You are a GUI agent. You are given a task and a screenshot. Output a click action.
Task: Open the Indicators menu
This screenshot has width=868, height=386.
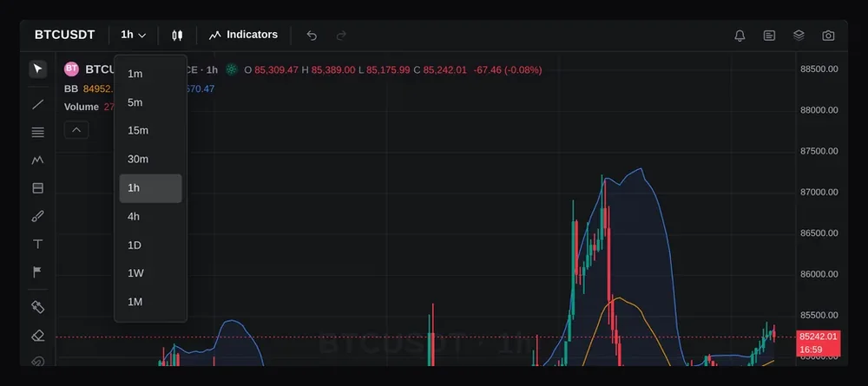point(244,35)
